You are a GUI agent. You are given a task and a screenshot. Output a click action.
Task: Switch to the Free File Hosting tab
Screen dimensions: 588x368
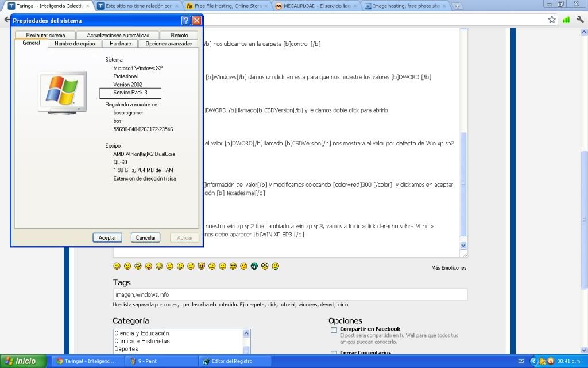tap(228, 6)
